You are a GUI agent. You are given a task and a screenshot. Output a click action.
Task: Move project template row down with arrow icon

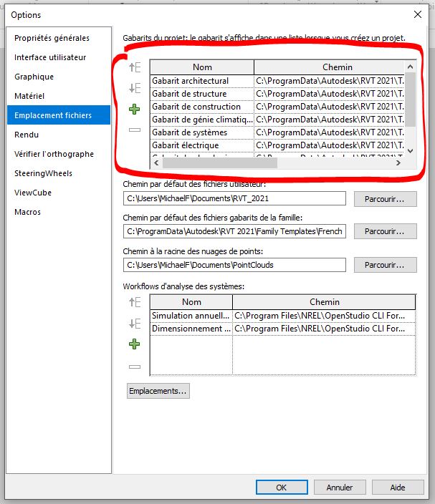point(135,89)
